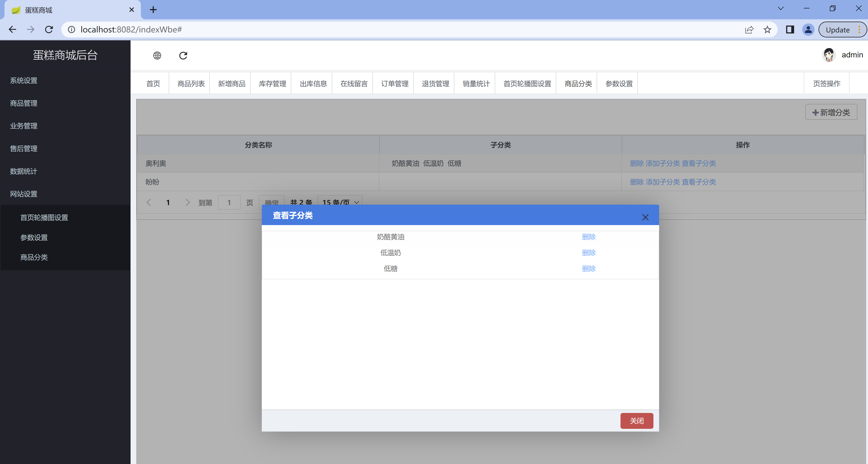The width and height of the screenshot is (868, 464).
Task: Switch to the 订单管理 tab
Action: click(395, 83)
